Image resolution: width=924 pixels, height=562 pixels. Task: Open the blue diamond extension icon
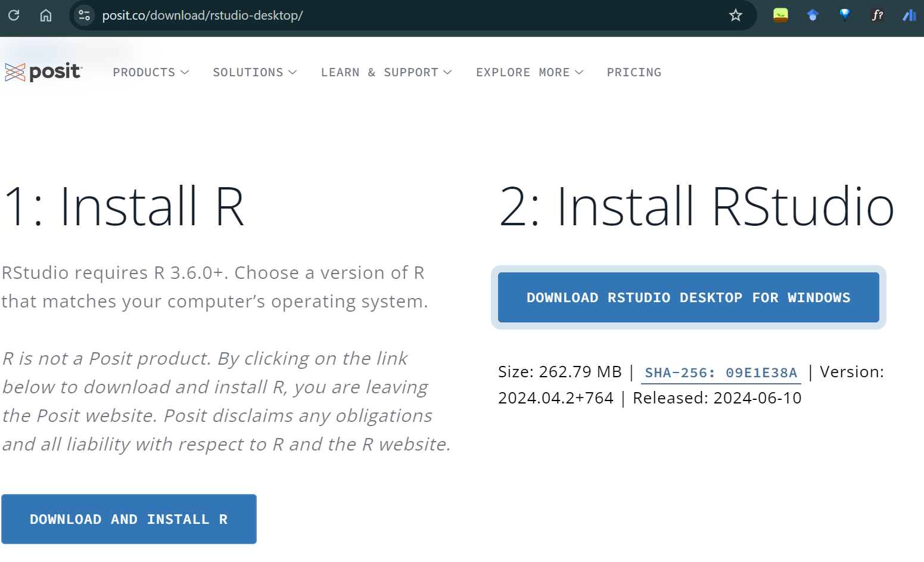[x=845, y=15]
